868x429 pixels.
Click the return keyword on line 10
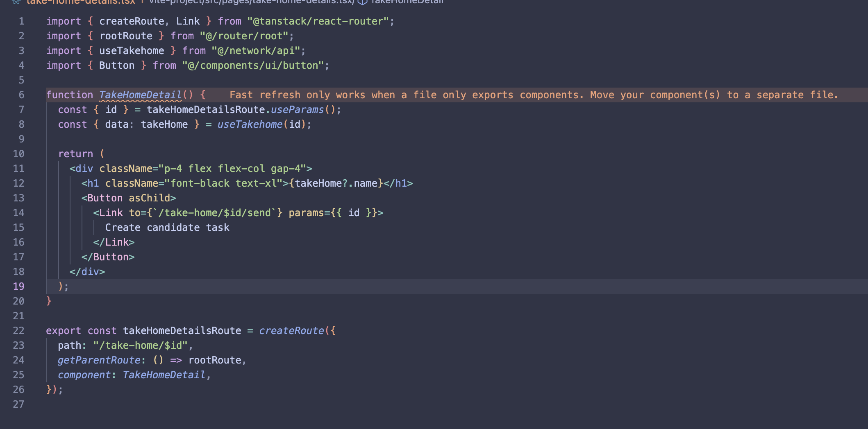pos(75,154)
